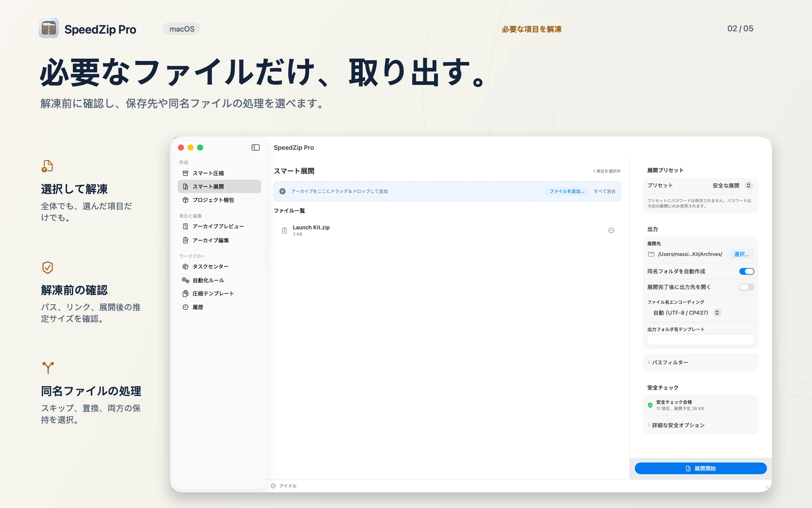Click the Launch Kit.zip file name
Image resolution: width=812 pixels, height=508 pixels.
(x=311, y=227)
